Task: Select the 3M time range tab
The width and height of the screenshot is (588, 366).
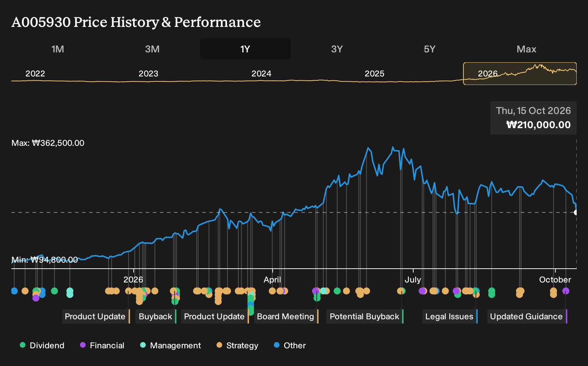Action: pos(152,49)
